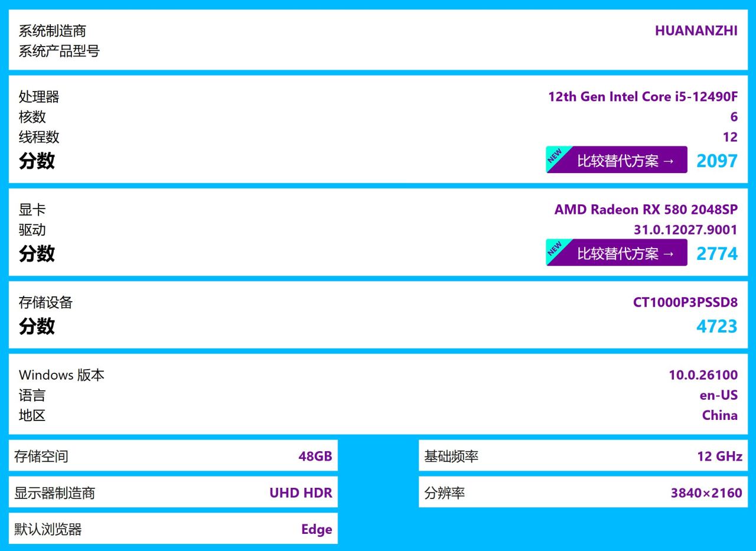Click the 分数 label in the processor section
The height and width of the screenshot is (551, 756).
point(37,161)
